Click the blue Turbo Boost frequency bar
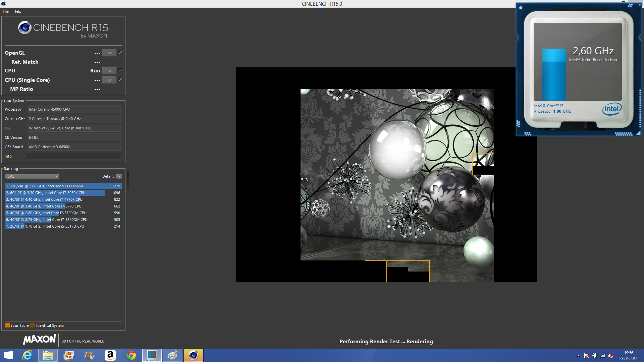 (x=554, y=74)
